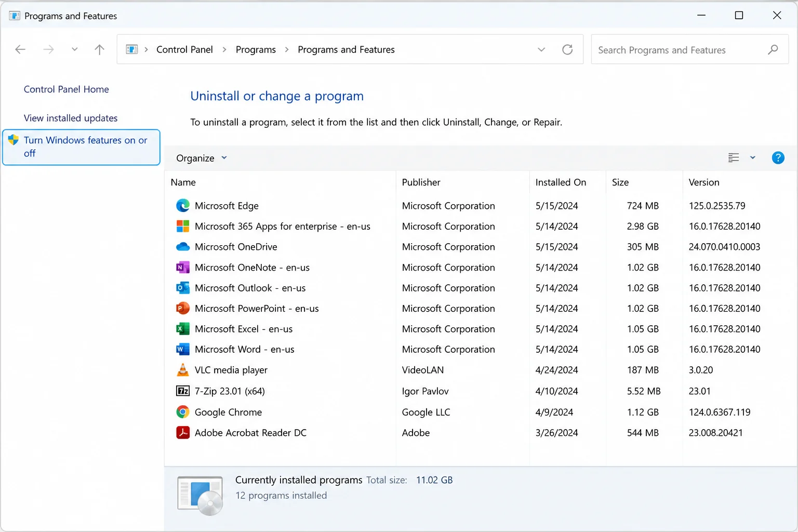Select Microsoft OneNote - en-us name
The width and height of the screenshot is (798, 532).
(x=252, y=268)
